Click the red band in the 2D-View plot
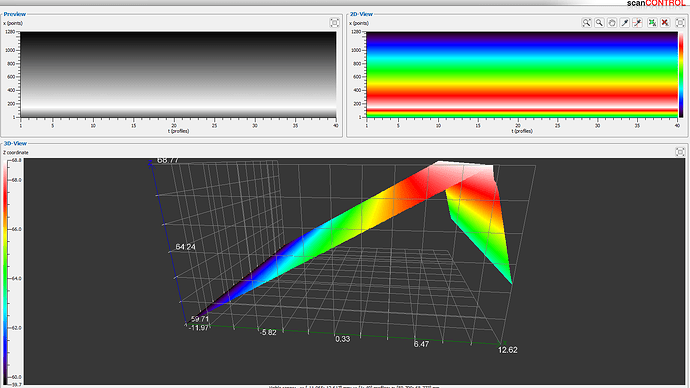This screenshot has width=690, height=388. 522,95
